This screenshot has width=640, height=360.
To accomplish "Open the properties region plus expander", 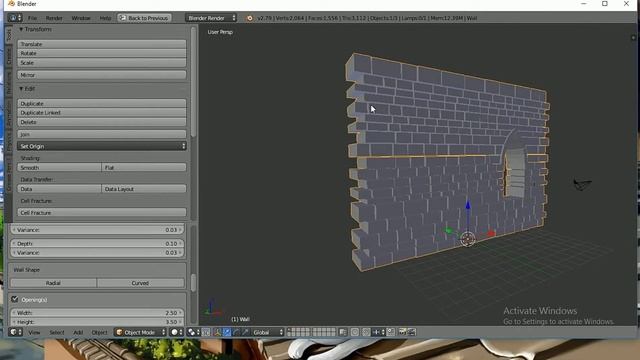I will (633, 38).
